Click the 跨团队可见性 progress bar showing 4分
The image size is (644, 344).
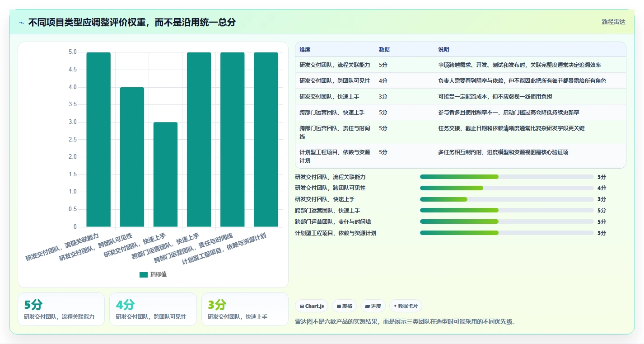507,188
